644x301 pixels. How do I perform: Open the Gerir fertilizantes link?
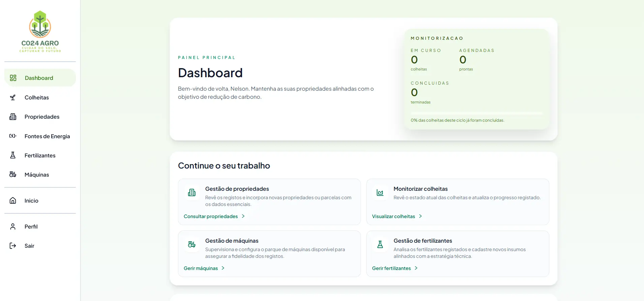point(391,268)
